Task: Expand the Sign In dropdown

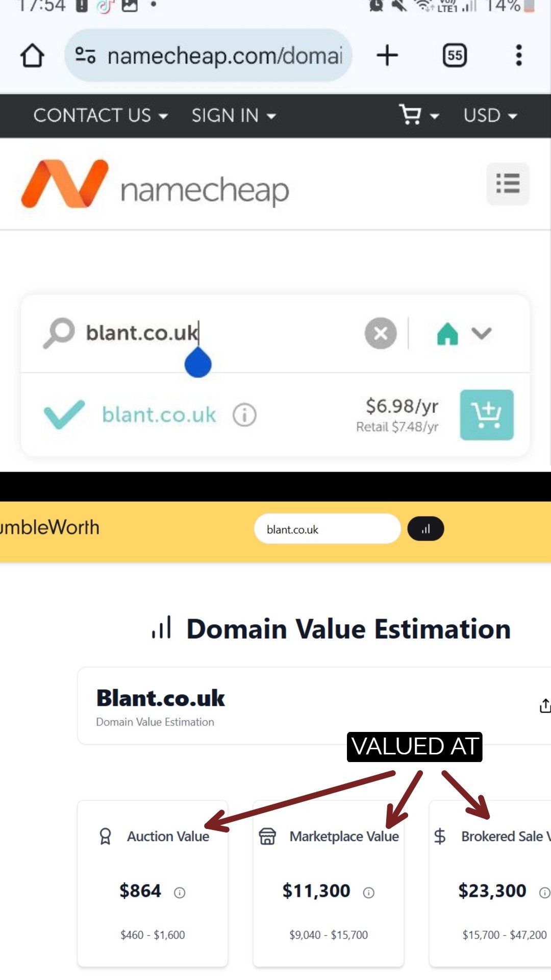Action: [x=234, y=116]
